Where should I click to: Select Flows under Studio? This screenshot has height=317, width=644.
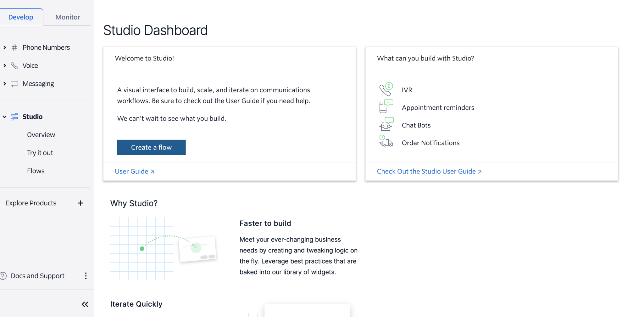(36, 171)
